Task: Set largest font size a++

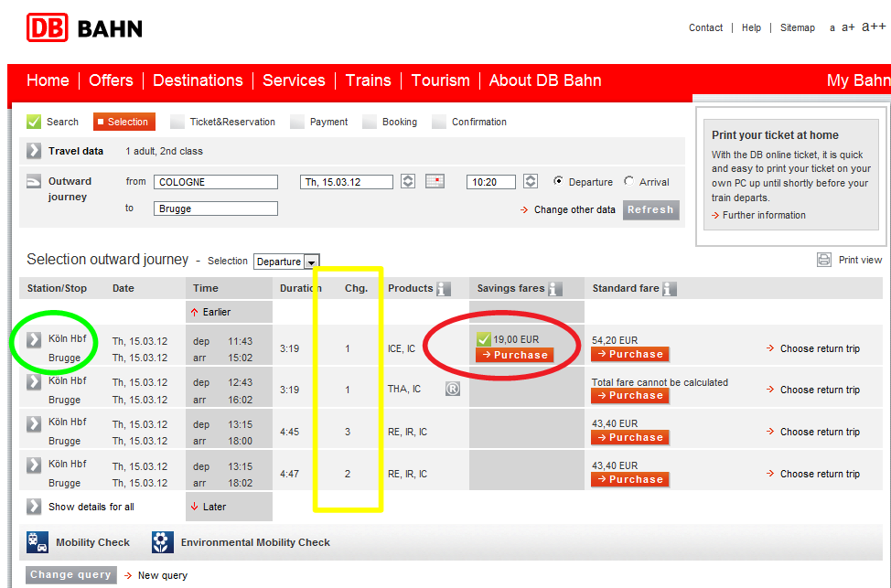Action: coord(874,27)
